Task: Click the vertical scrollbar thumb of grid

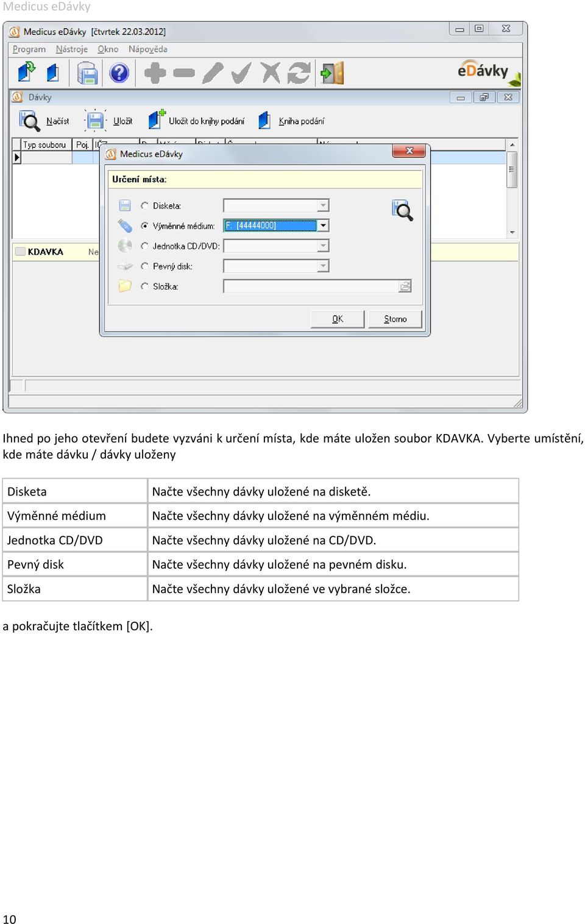Action: (x=512, y=169)
